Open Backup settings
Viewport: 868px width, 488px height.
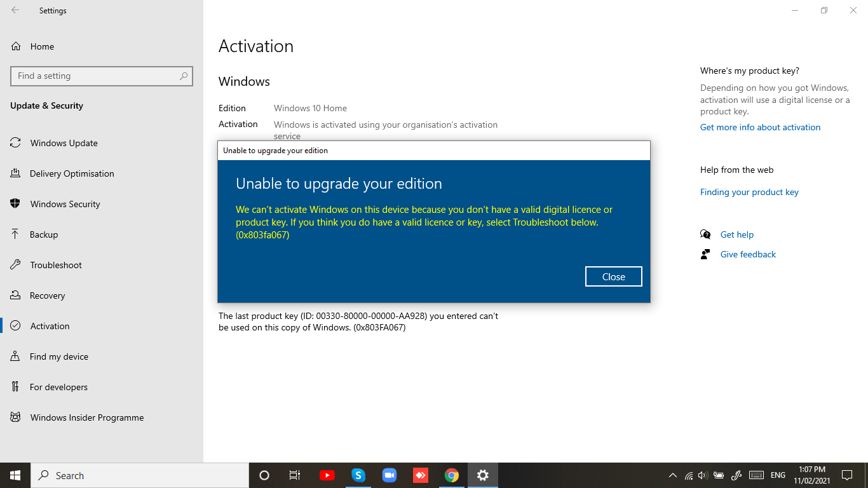pos(102,234)
